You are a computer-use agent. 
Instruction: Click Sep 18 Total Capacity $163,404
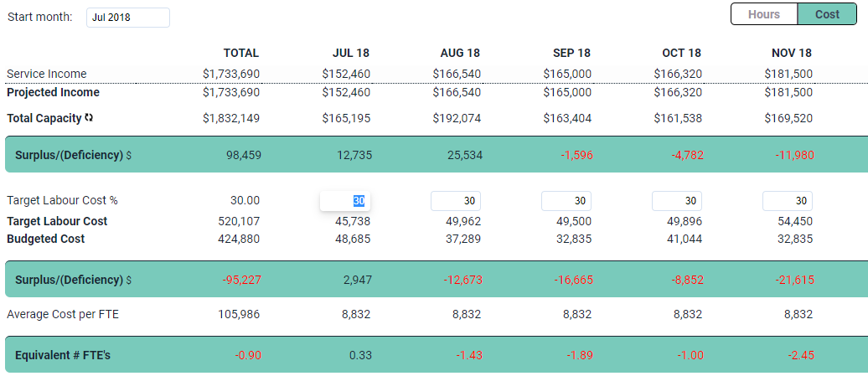567,118
